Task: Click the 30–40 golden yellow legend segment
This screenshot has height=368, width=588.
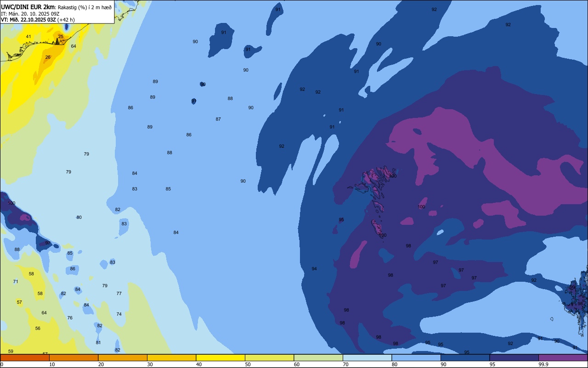Action: [171, 357]
